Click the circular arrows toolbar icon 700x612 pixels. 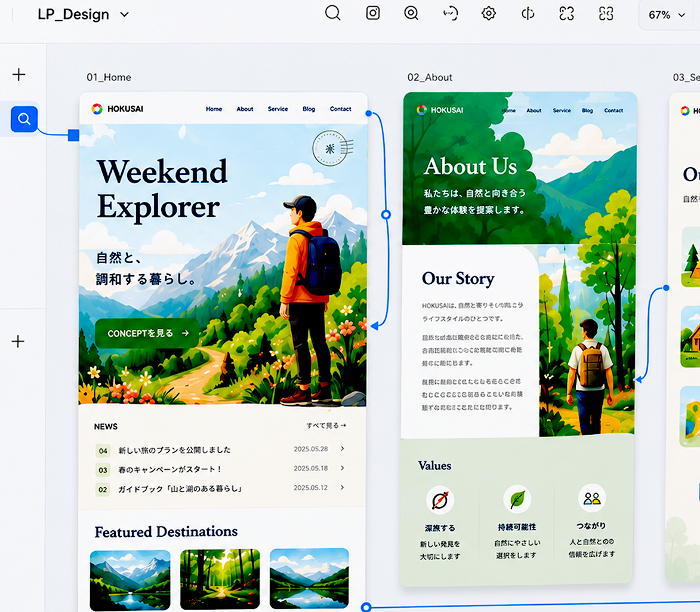click(x=450, y=13)
